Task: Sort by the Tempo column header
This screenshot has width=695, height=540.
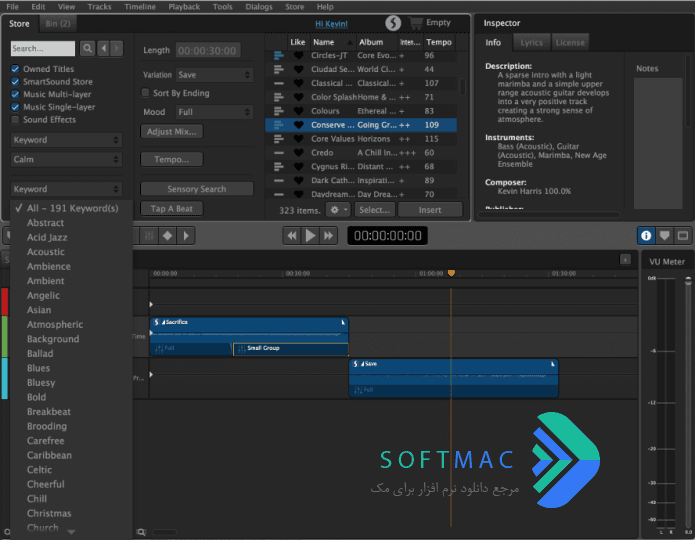Action: pyautogui.click(x=439, y=42)
